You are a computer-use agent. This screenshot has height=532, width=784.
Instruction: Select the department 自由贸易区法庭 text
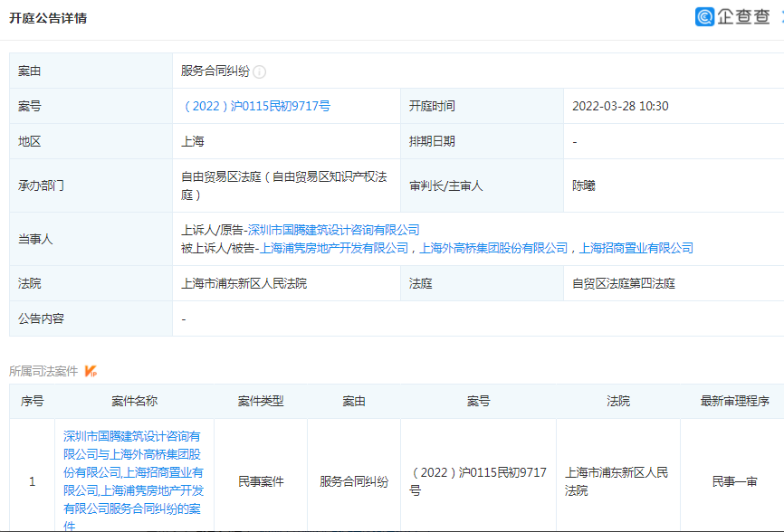(284, 185)
